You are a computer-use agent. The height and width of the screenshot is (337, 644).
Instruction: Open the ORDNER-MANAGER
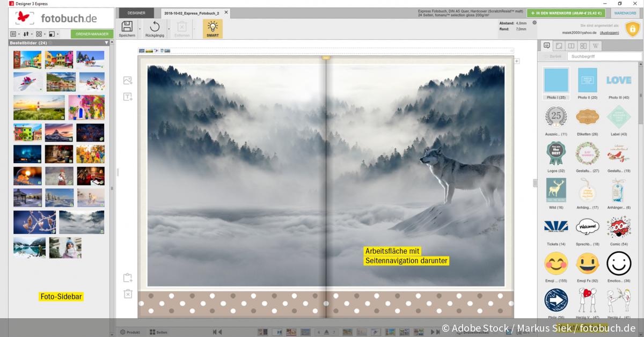[92, 34]
